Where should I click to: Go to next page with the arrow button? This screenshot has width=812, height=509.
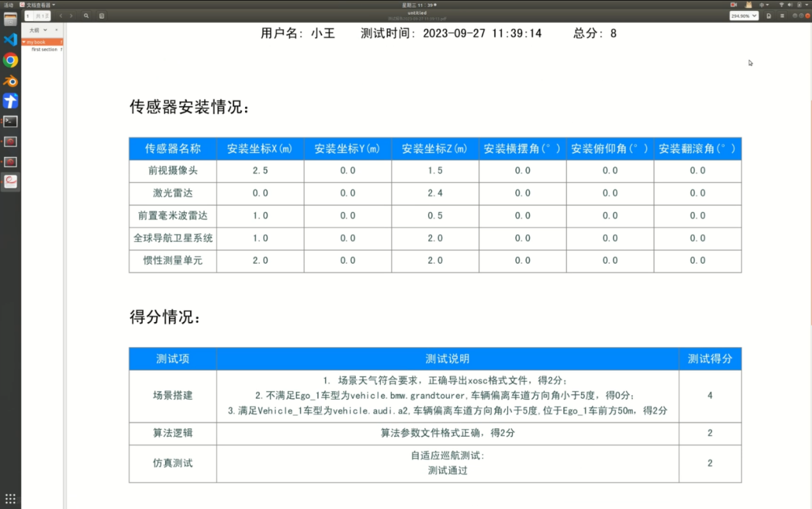[71, 15]
